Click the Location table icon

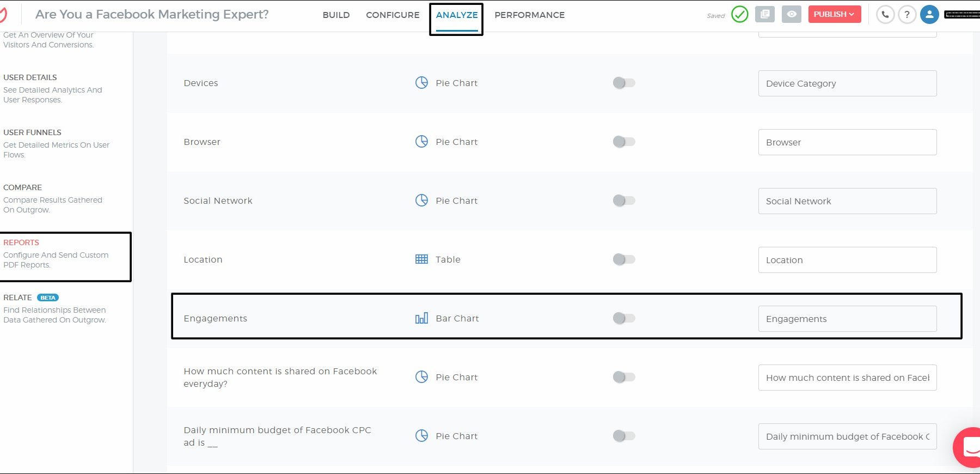[421, 259]
